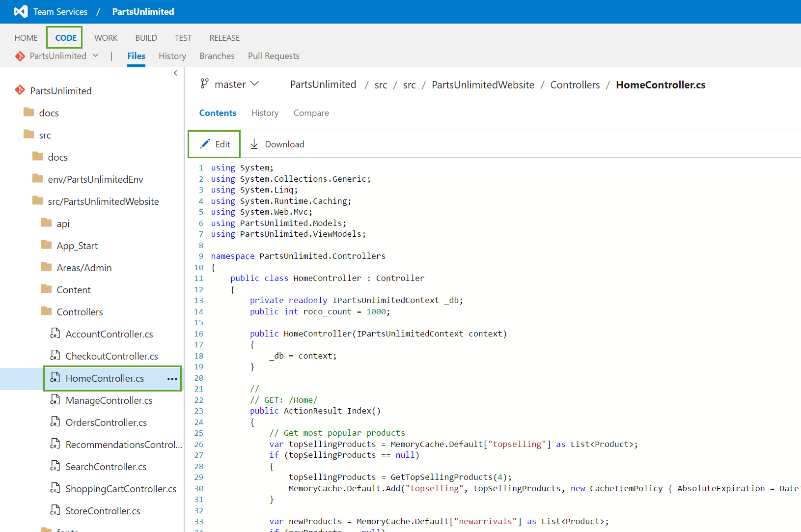Click the 'GetTopSellingProducts(4)' code call
Screen dimensions: 801x532
[x=449, y=477]
